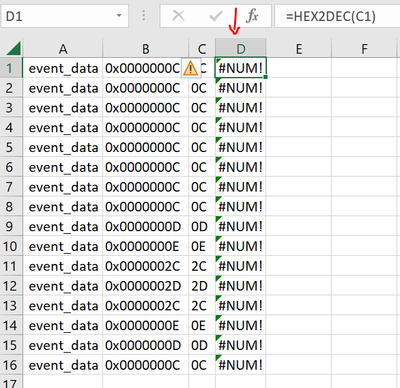Open the error warning icon beside B1
This screenshot has height=388, width=400.
point(190,69)
